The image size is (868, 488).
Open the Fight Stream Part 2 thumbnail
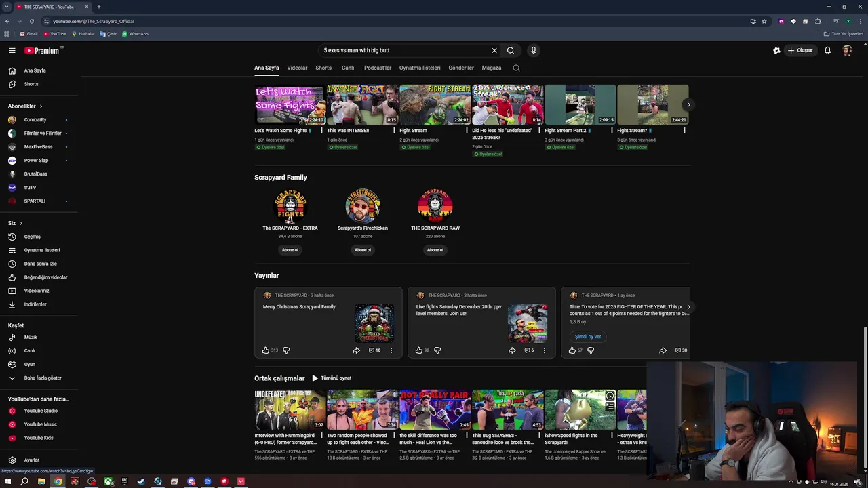click(580, 104)
